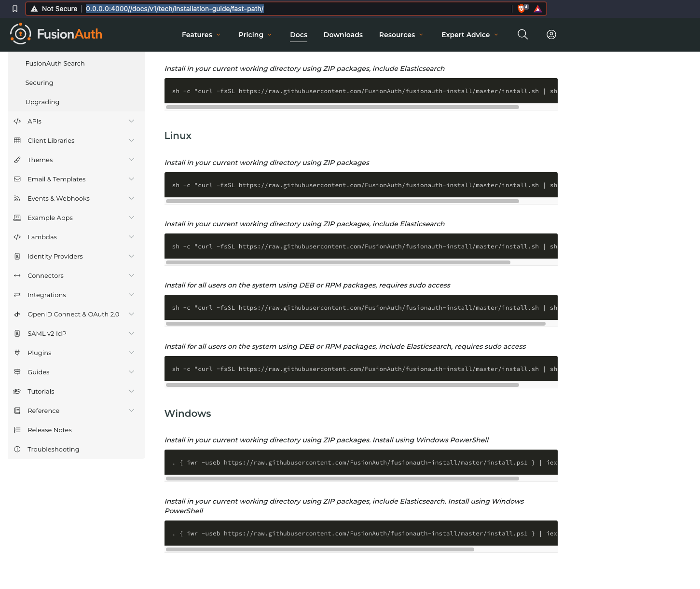
Task: Click the scrollbar under last Windows PowerShell command
Action: point(320,549)
